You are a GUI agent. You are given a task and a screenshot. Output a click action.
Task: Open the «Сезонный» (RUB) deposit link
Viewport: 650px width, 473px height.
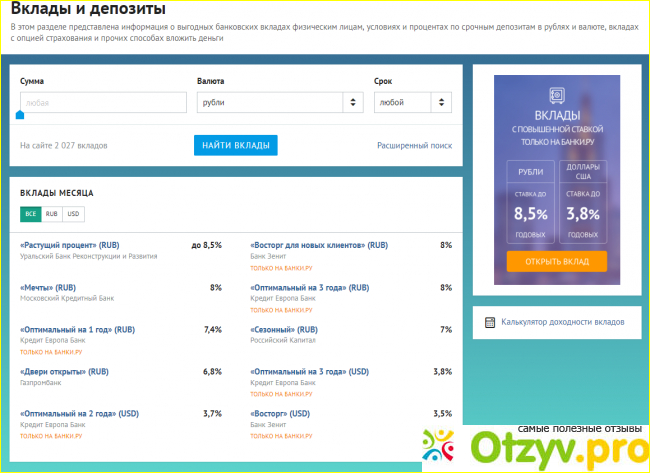[283, 329]
